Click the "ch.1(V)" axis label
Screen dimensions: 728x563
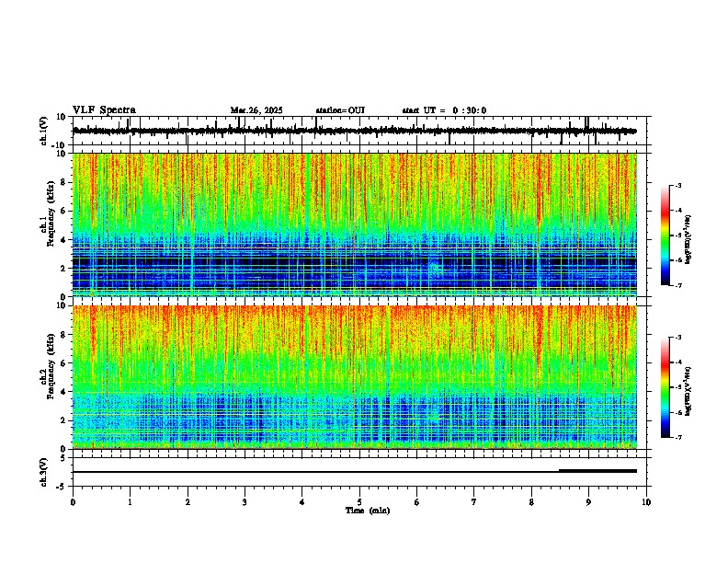click(x=44, y=131)
